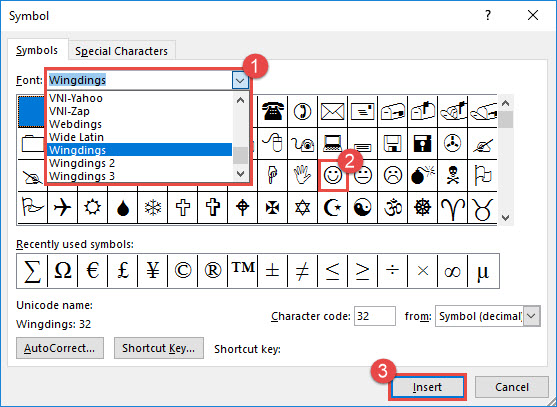This screenshot has width=557, height=407.
Task: Insert recent copyright symbol
Action: pos(183,271)
